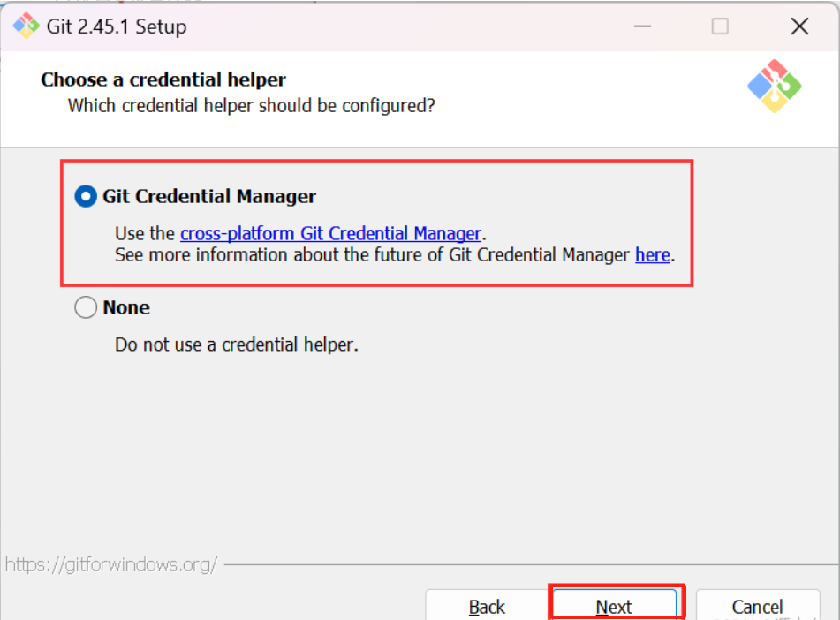Click the Which credential helper should be configured text
This screenshot has height=620, width=840.
tap(252, 106)
